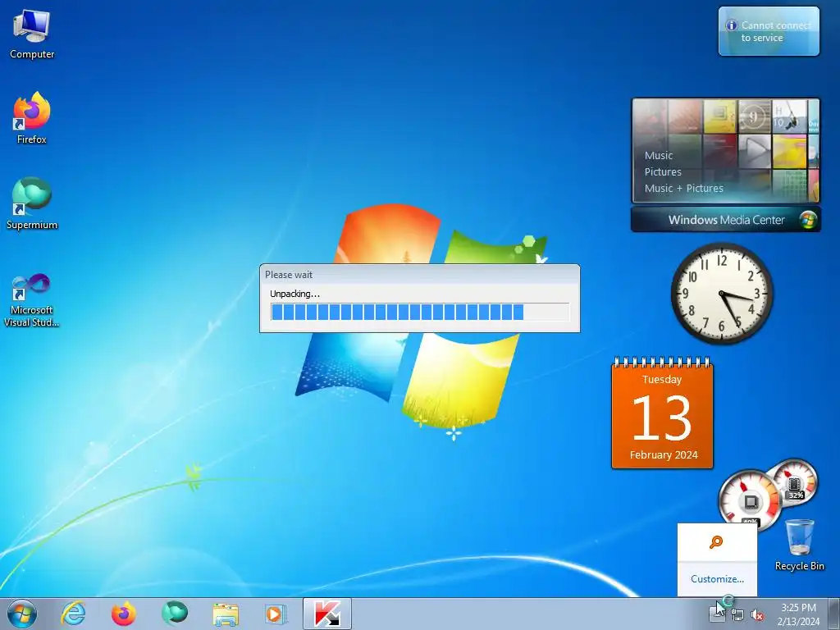
Task: Click the Please wait dialog title
Action: [288, 275]
